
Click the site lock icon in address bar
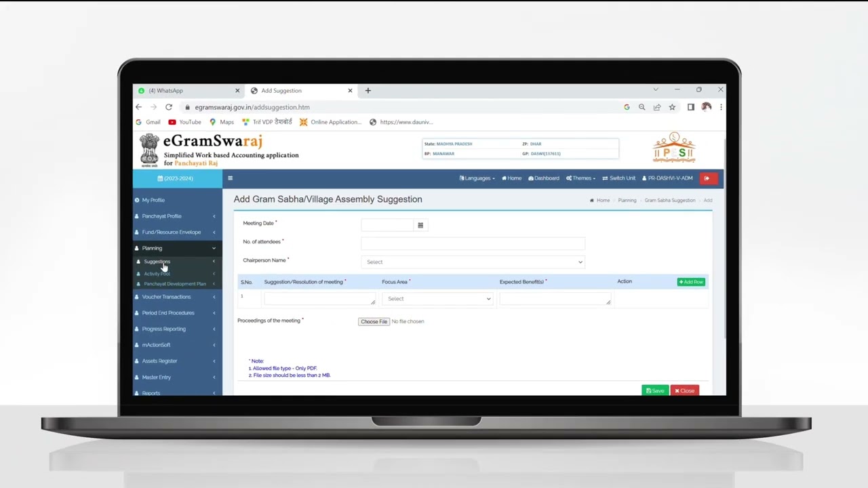[187, 107]
